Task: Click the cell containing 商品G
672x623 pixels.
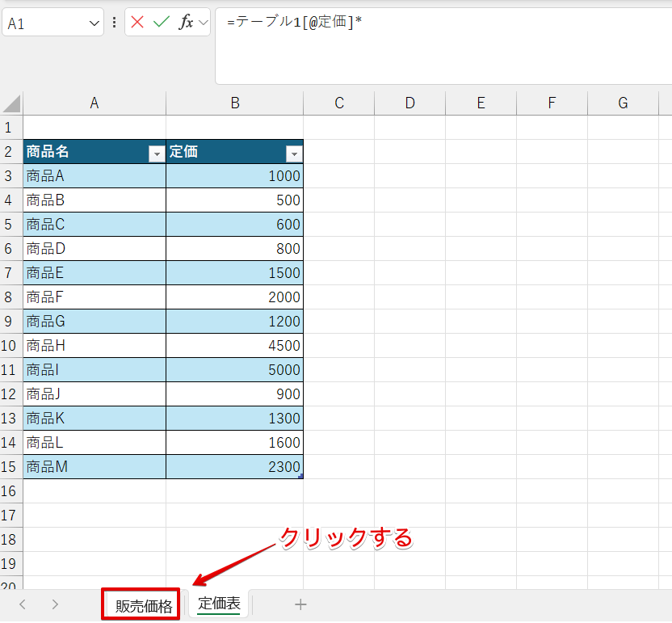Action: coord(94,322)
